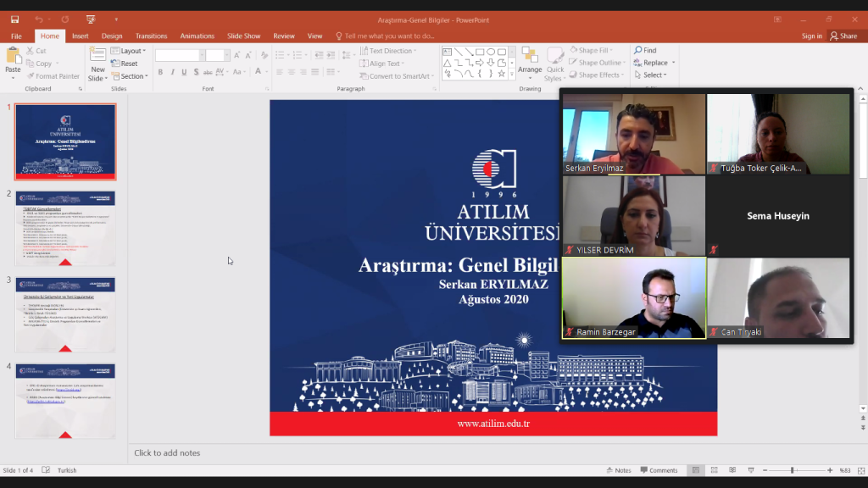The image size is (868, 488).
Task: Select the rectangle shape in the shapes gallery
Action: point(480,52)
